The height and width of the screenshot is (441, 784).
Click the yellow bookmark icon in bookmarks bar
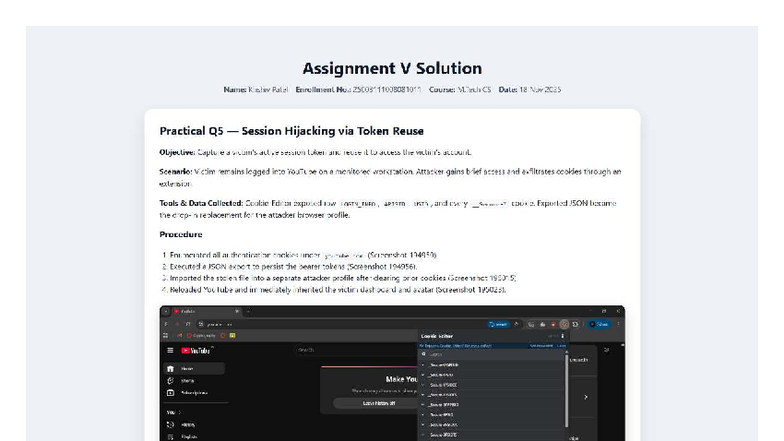click(232, 336)
